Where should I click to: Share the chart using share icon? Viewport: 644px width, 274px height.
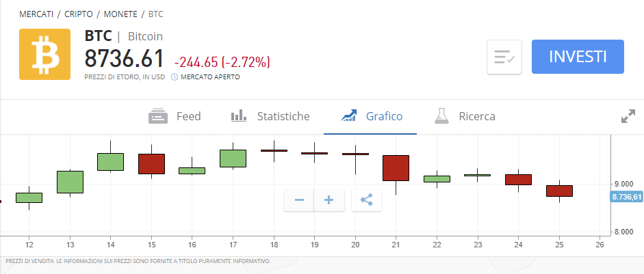coord(367,200)
